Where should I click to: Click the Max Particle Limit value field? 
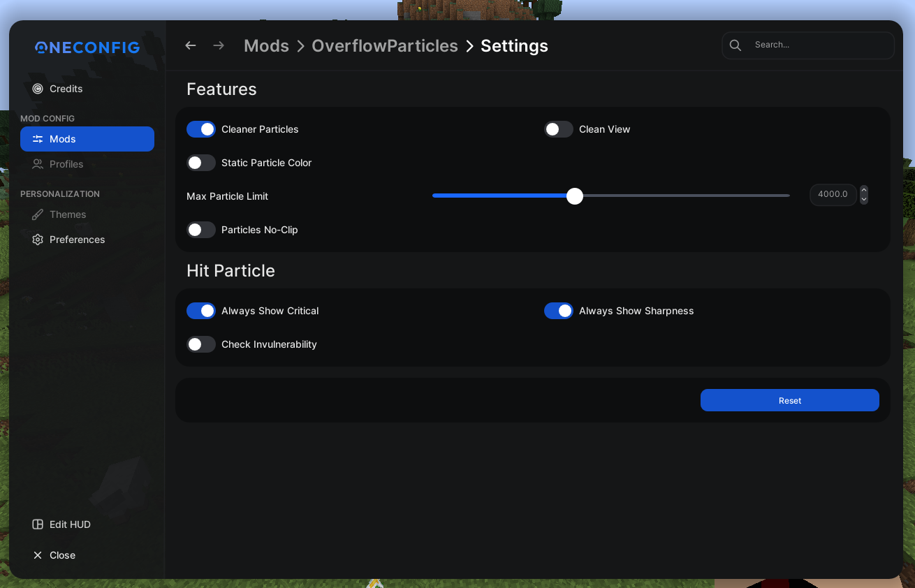tap(833, 194)
